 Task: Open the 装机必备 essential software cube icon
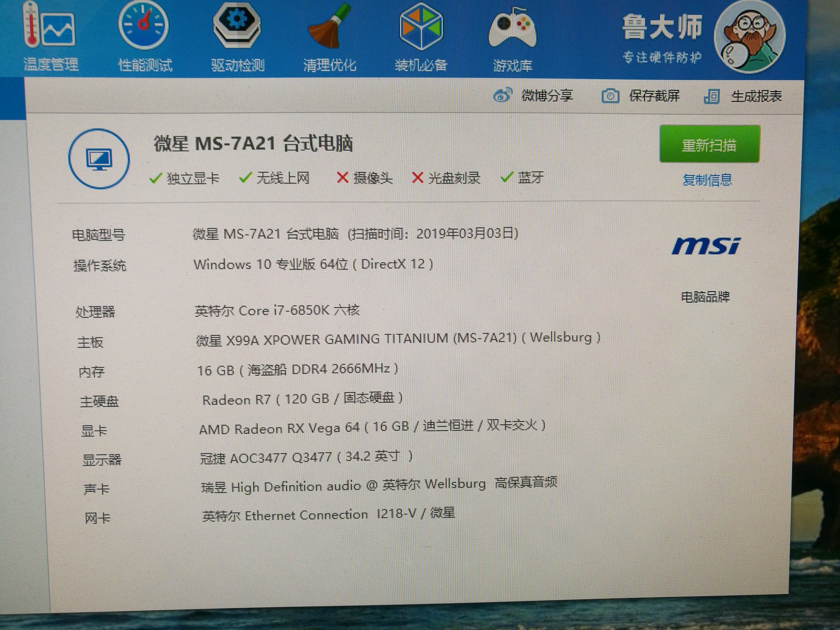(420, 26)
